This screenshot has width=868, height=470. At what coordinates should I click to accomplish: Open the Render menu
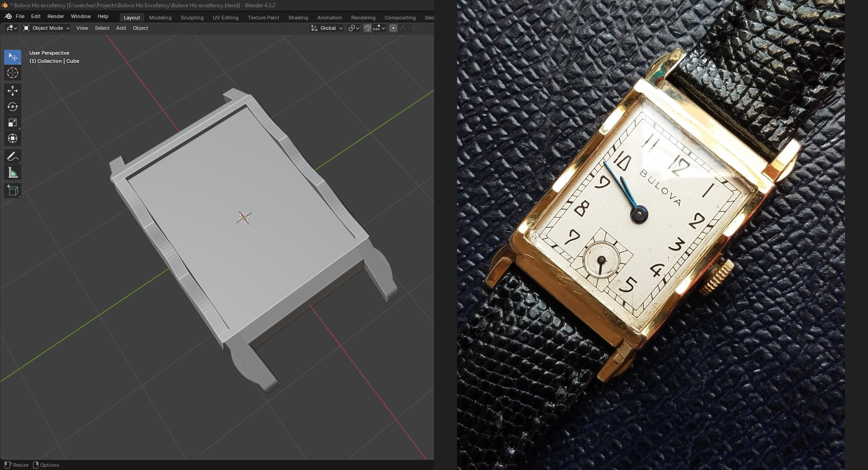click(56, 16)
